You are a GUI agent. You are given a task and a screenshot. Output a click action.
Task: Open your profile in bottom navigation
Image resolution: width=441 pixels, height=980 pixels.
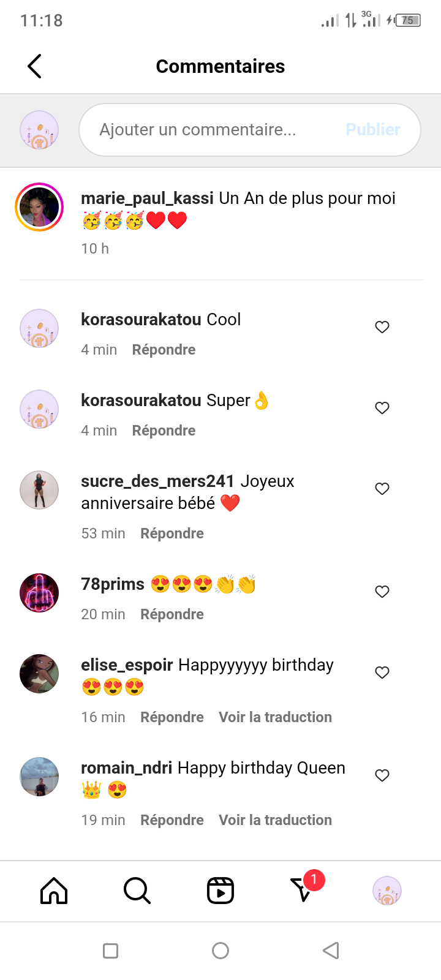click(387, 891)
